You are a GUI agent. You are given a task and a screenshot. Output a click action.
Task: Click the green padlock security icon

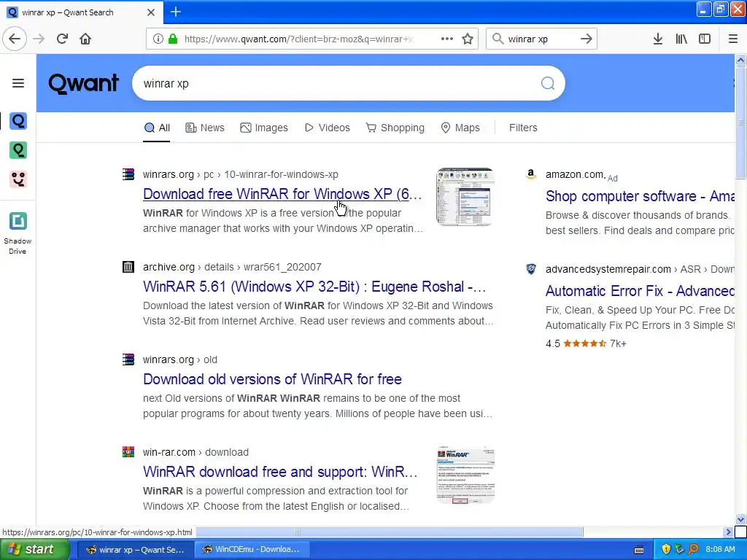173,39
